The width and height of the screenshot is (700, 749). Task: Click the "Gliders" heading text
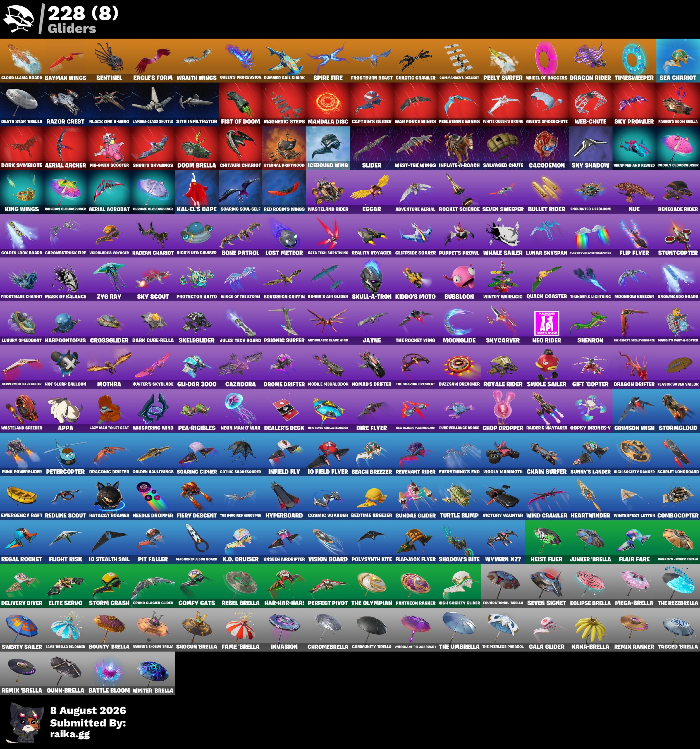tap(72, 29)
